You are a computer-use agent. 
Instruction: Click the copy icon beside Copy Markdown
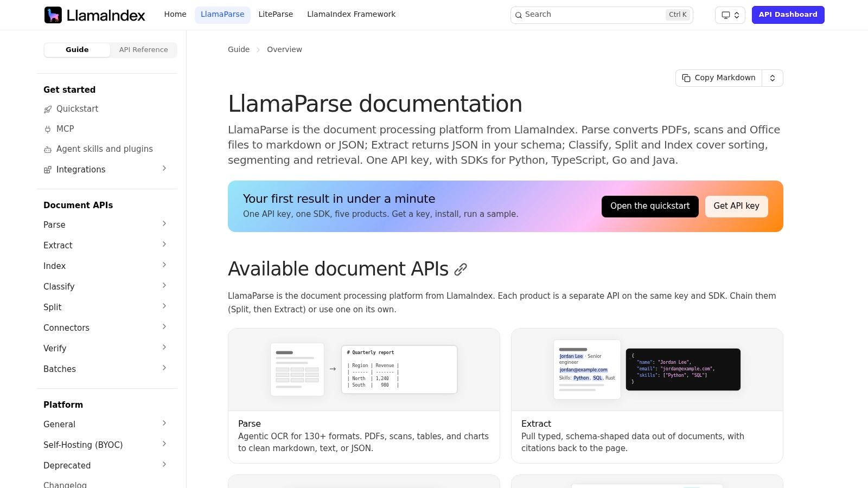click(686, 78)
